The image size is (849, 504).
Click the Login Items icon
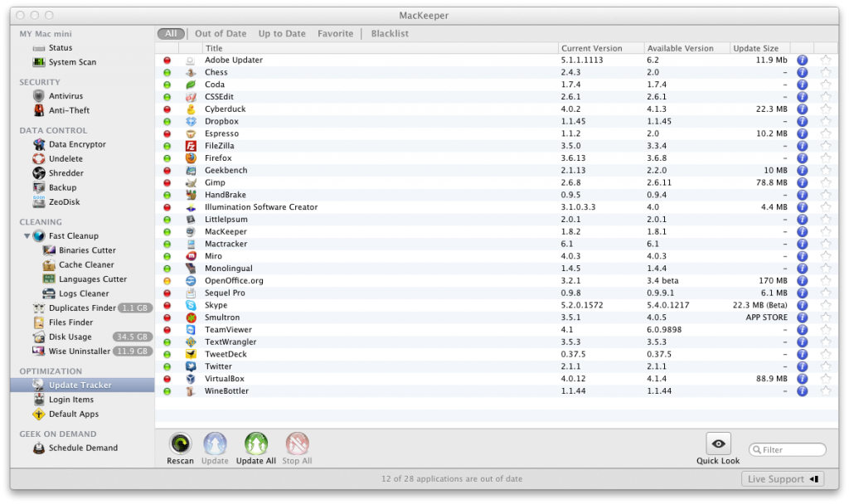38,400
